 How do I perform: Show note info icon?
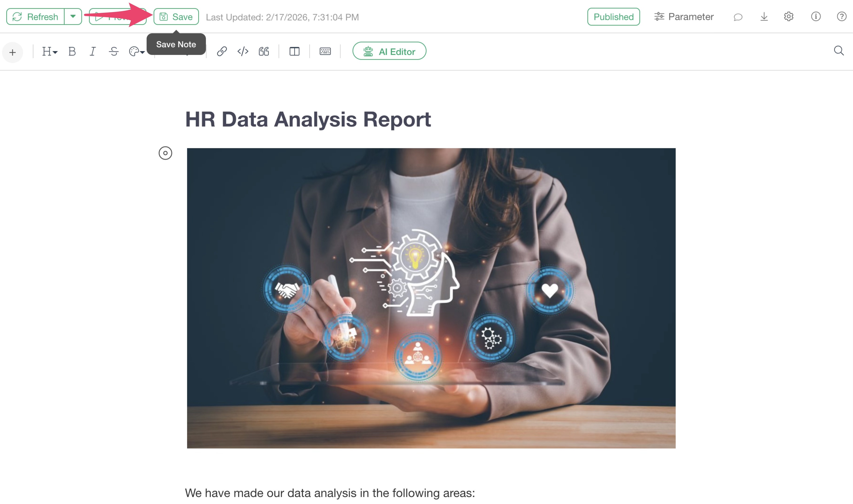click(x=816, y=17)
